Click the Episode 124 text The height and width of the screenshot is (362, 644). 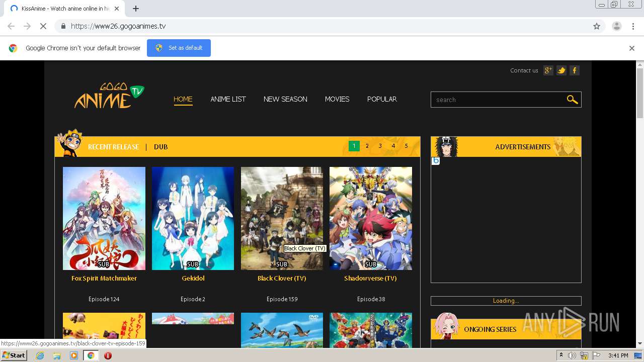click(x=104, y=299)
